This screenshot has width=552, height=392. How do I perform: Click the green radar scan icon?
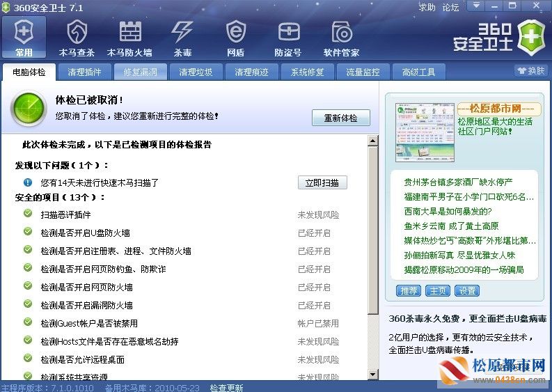(x=29, y=109)
